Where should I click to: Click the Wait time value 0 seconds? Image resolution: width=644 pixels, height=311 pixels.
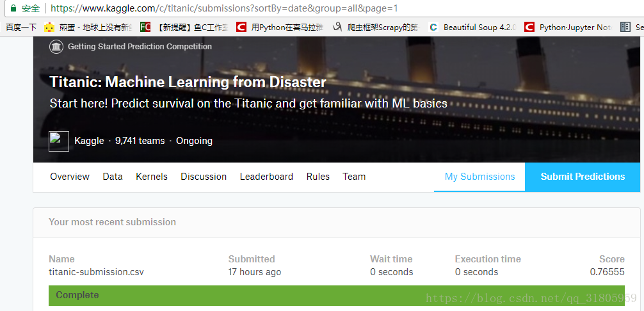tap(391, 272)
